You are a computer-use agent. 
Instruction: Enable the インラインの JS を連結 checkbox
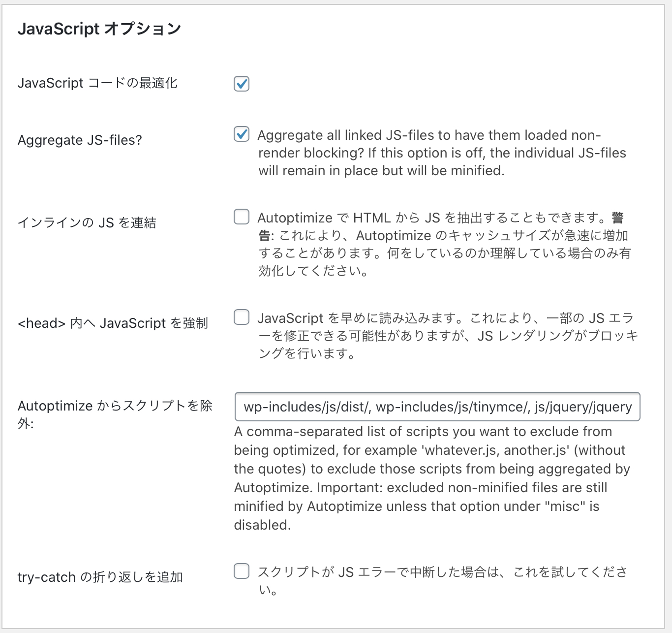coord(242,217)
